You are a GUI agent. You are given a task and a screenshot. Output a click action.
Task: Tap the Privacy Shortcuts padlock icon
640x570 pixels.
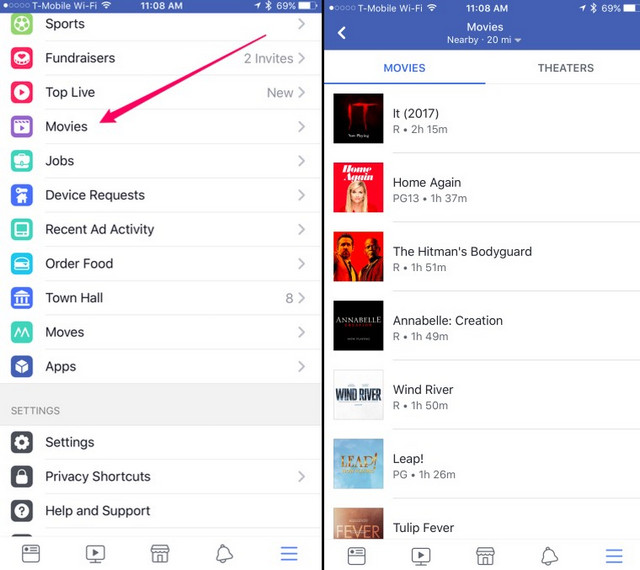click(x=22, y=476)
